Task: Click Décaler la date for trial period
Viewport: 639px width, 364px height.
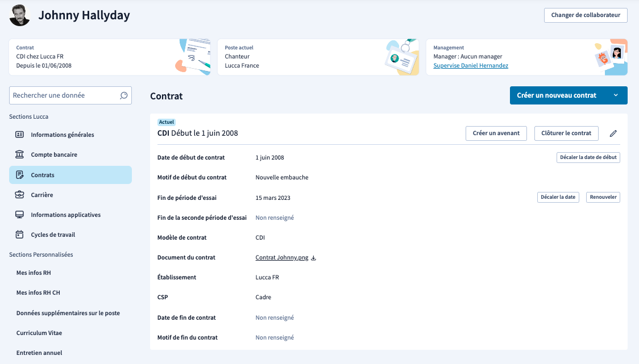Action: pos(558,197)
